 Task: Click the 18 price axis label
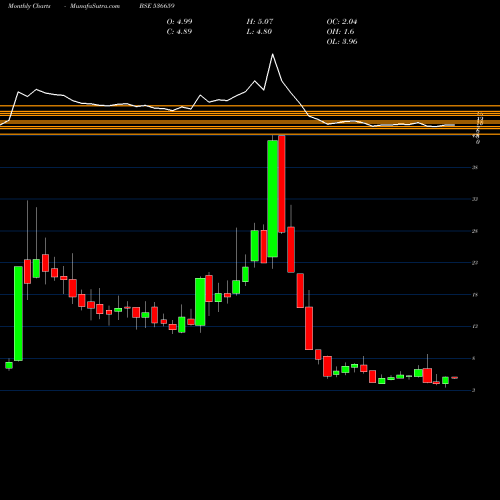[x=475, y=295]
